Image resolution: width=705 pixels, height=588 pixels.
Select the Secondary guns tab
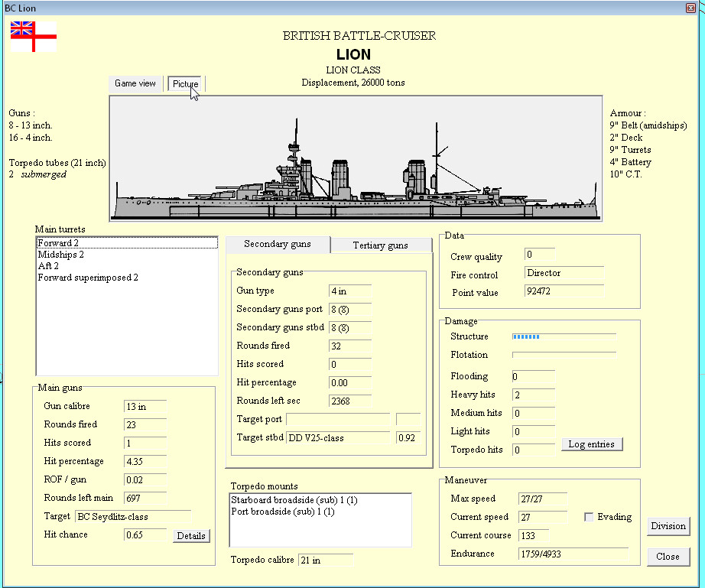[x=278, y=244]
